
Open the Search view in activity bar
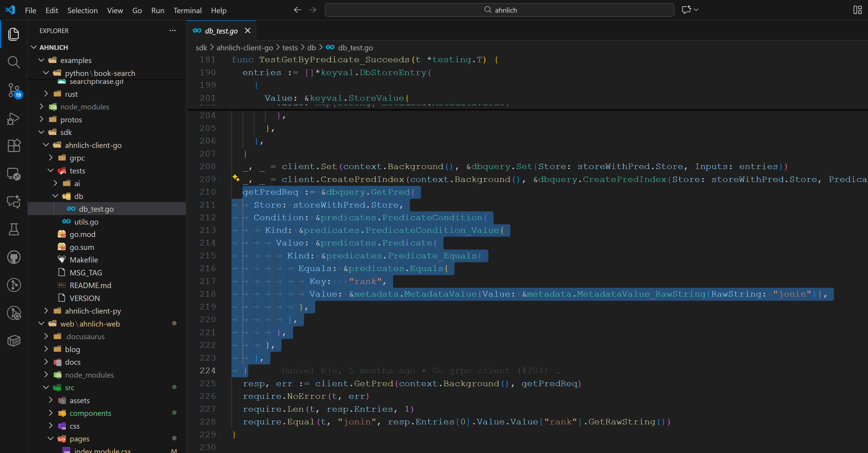click(x=13, y=62)
